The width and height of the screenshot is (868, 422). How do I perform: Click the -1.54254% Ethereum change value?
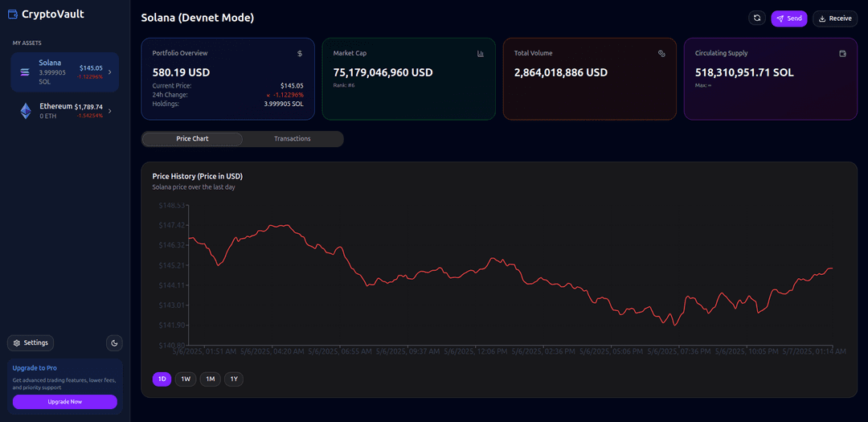coord(90,115)
